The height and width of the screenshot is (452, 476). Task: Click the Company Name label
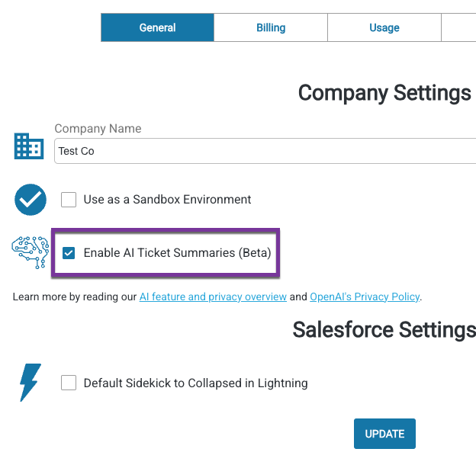[98, 129]
